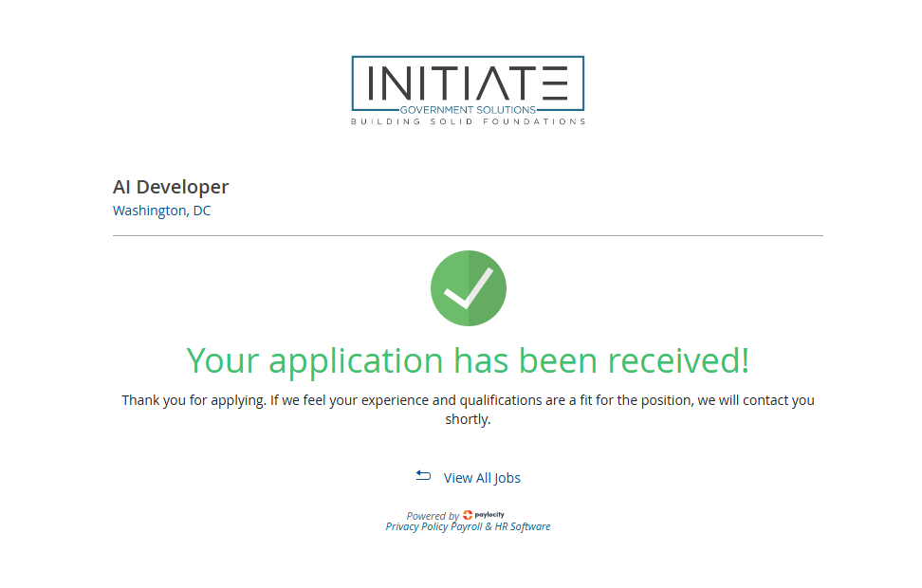Click "Government Solutions" text in the logo
922x588 pixels.
(468, 110)
